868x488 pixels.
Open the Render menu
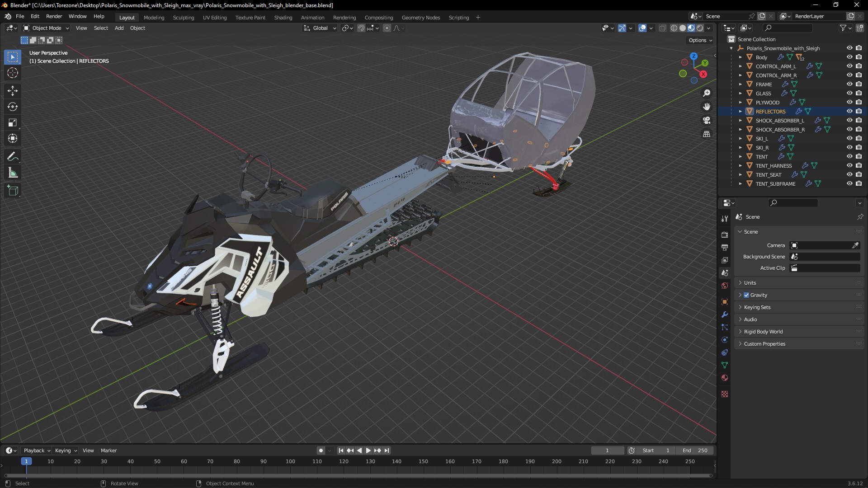click(x=54, y=16)
